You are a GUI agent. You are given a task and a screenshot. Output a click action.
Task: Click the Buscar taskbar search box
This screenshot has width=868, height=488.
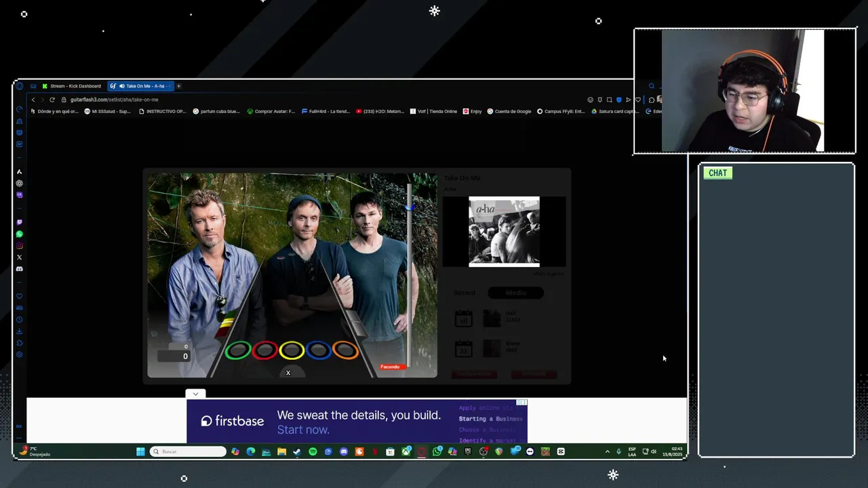[x=188, y=451]
